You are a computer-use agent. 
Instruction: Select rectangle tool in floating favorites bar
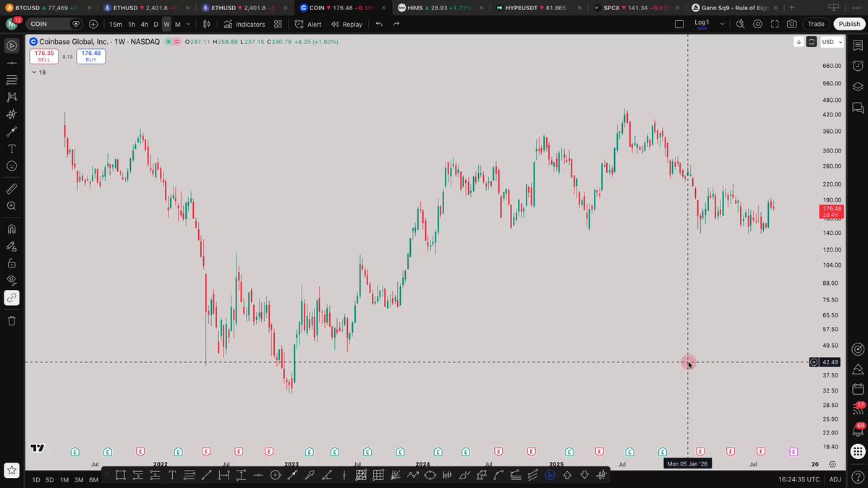pyautogui.click(x=120, y=475)
